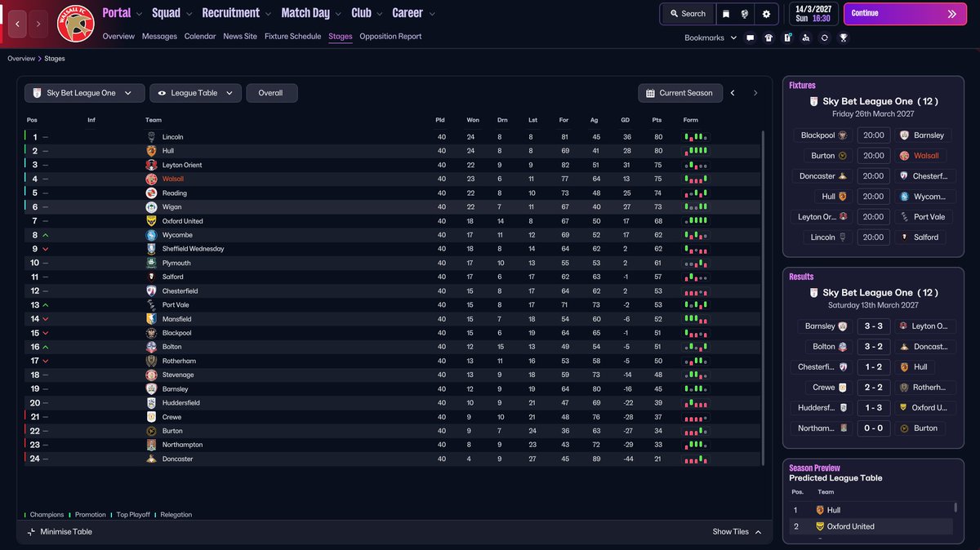Screen dimensions: 980x550
Task: Click the Walsall FC club badge
Action: (x=75, y=24)
